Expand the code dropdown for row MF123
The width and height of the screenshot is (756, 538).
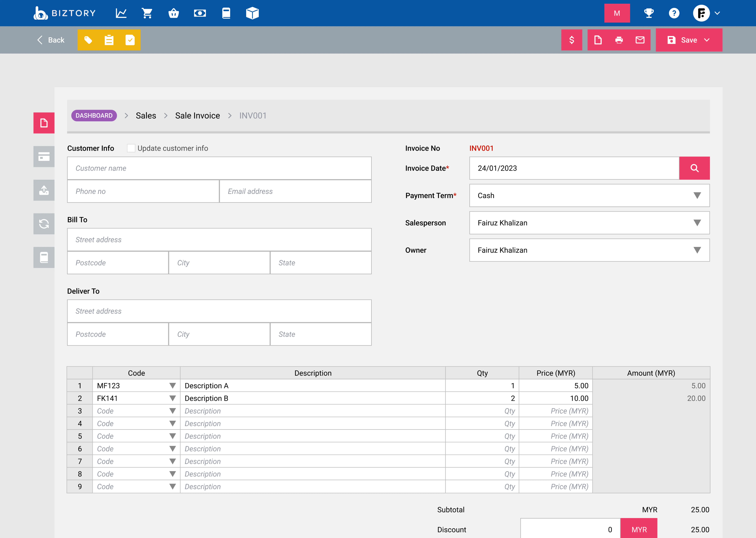tap(172, 386)
